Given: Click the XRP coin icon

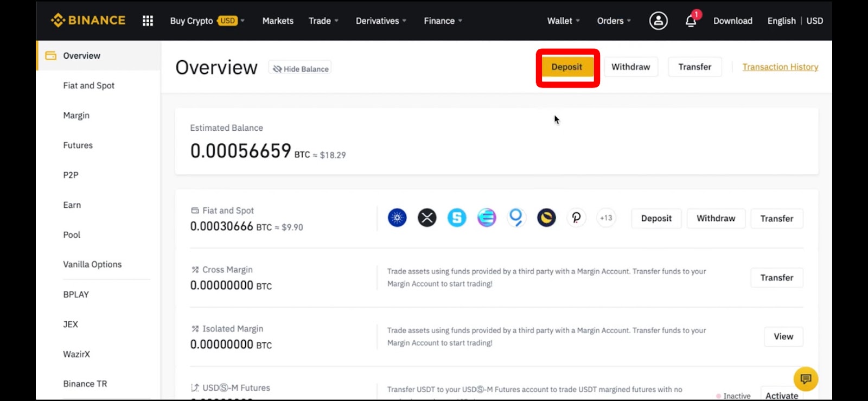Looking at the screenshot, I should pos(427,218).
